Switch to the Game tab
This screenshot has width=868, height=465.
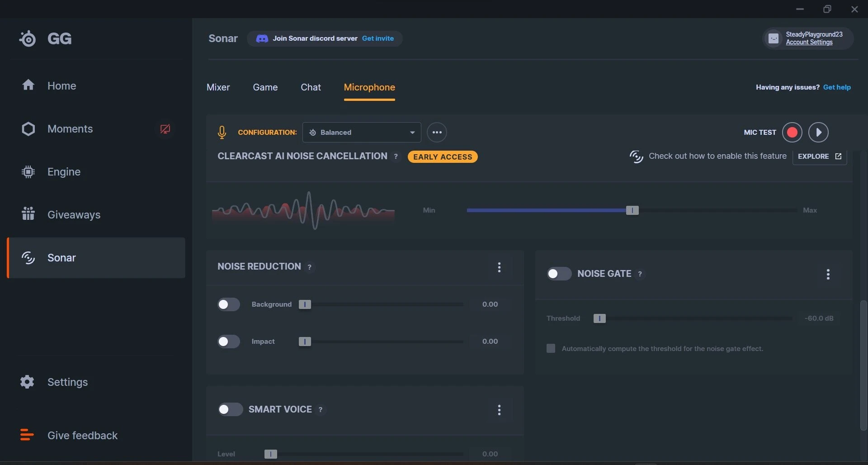click(x=265, y=87)
